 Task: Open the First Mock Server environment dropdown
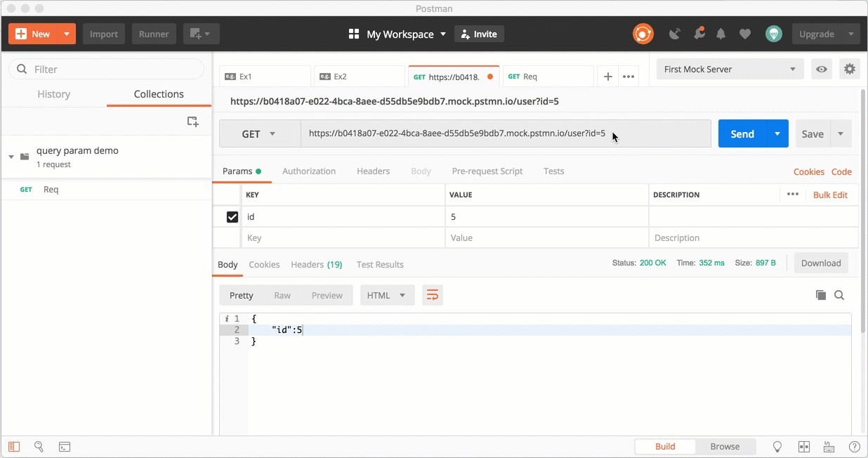click(x=729, y=69)
